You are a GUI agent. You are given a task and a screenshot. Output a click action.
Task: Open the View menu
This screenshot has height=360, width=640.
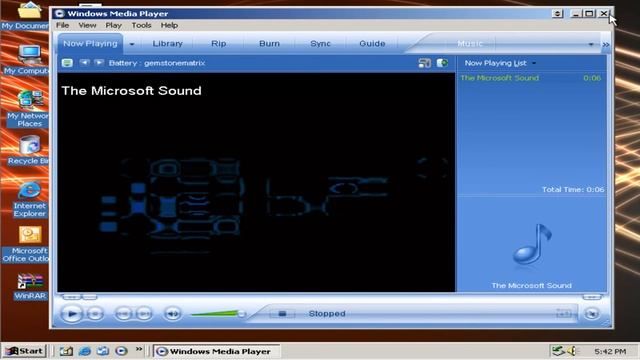coord(87,25)
